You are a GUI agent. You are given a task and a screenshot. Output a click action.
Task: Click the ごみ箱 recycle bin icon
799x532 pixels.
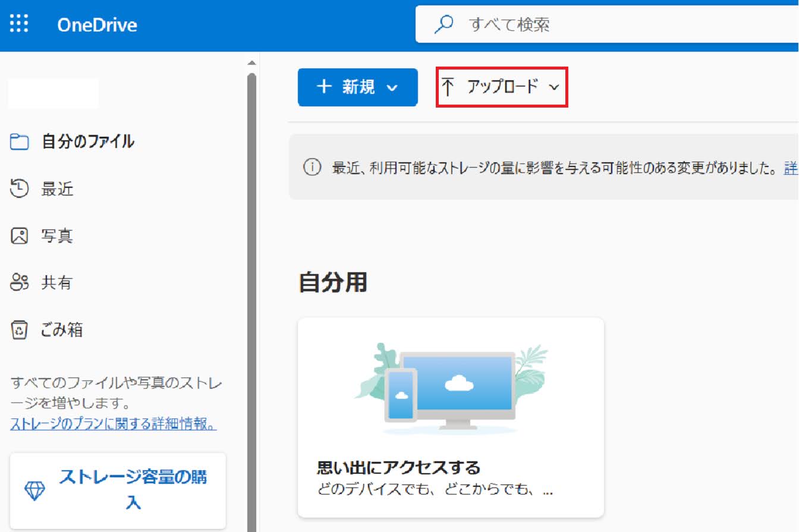(20, 329)
